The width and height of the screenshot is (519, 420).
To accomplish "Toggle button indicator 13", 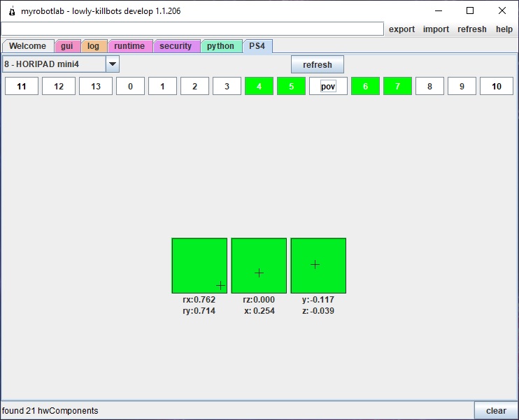I will tap(96, 87).
